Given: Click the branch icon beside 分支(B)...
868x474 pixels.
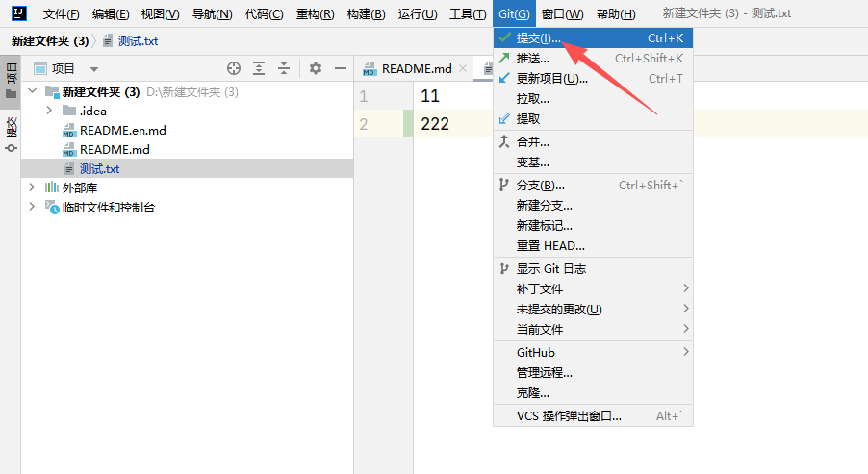Looking at the screenshot, I should [503, 186].
